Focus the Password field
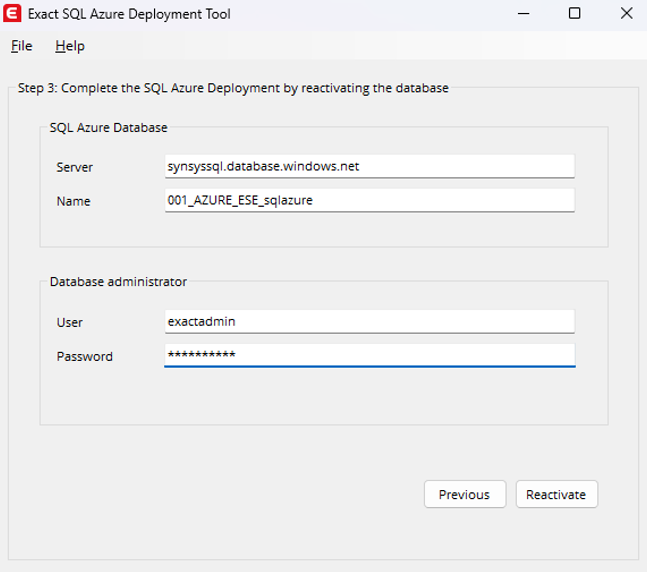The width and height of the screenshot is (647, 572). [x=369, y=355]
